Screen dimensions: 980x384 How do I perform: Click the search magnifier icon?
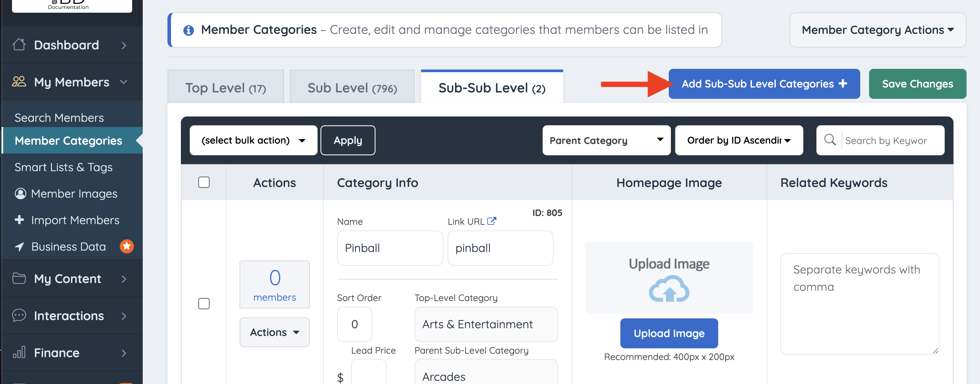tap(830, 140)
